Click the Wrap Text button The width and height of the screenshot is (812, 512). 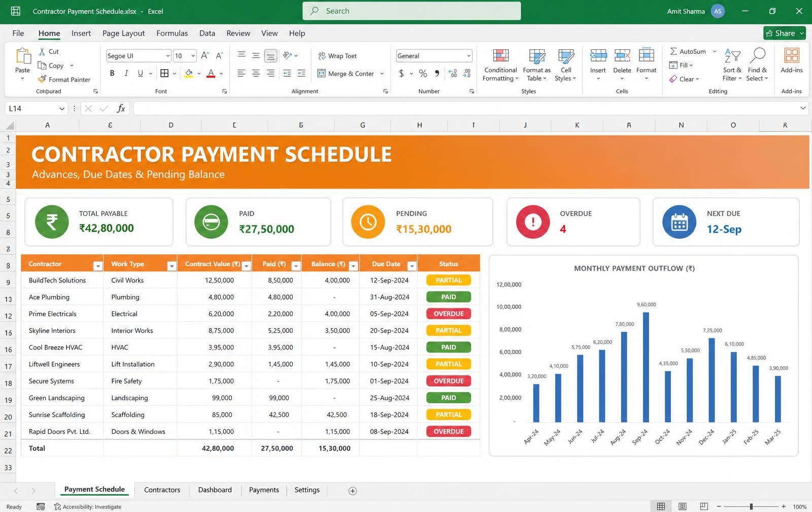pos(337,56)
